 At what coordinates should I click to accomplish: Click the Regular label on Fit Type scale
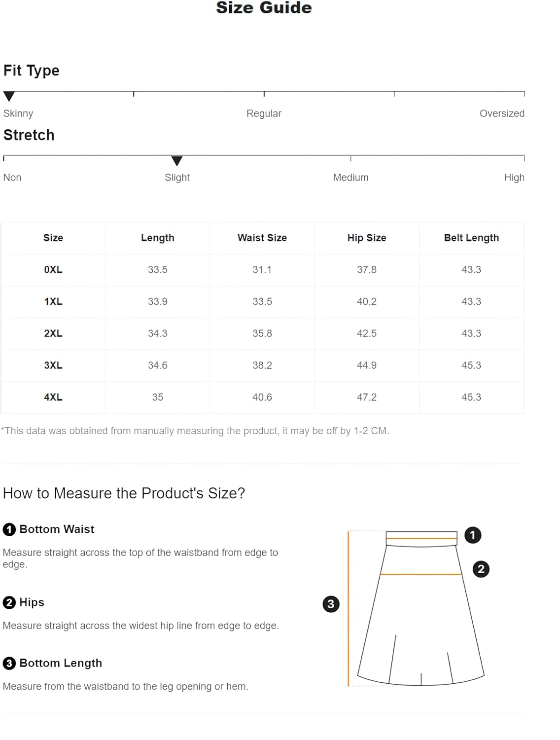pyautogui.click(x=264, y=113)
